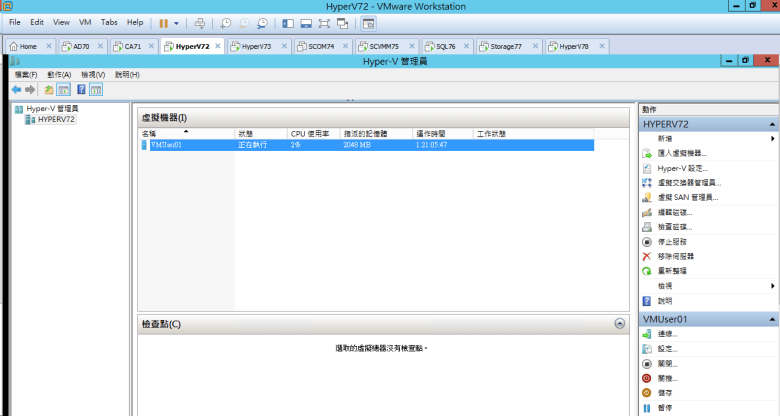Click the take snapshot clock icon
The width and height of the screenshot is (780, 416).
point(226,22)
